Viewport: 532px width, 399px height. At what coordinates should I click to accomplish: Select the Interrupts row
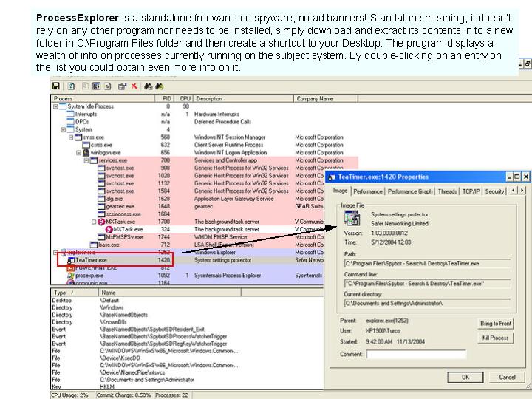coord(205,115)
